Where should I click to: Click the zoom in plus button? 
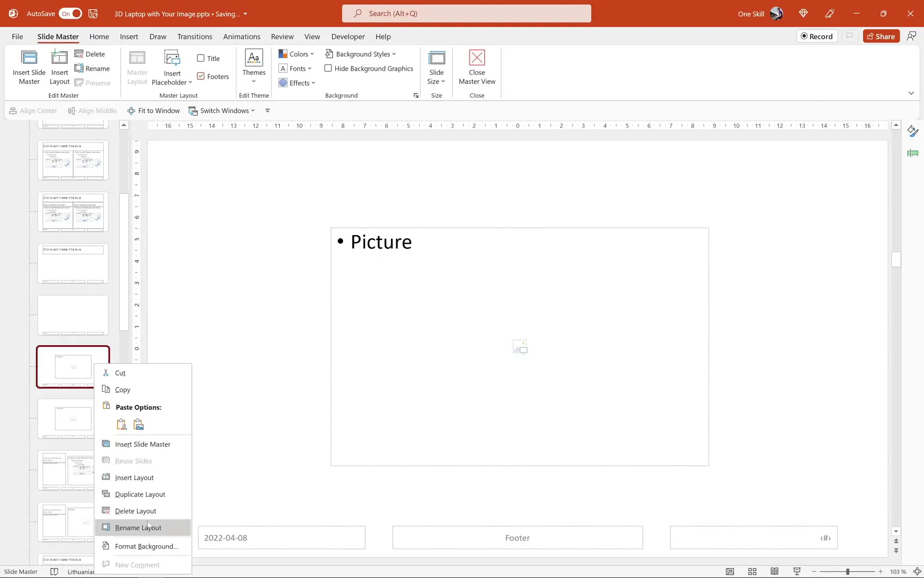(881, 572)
